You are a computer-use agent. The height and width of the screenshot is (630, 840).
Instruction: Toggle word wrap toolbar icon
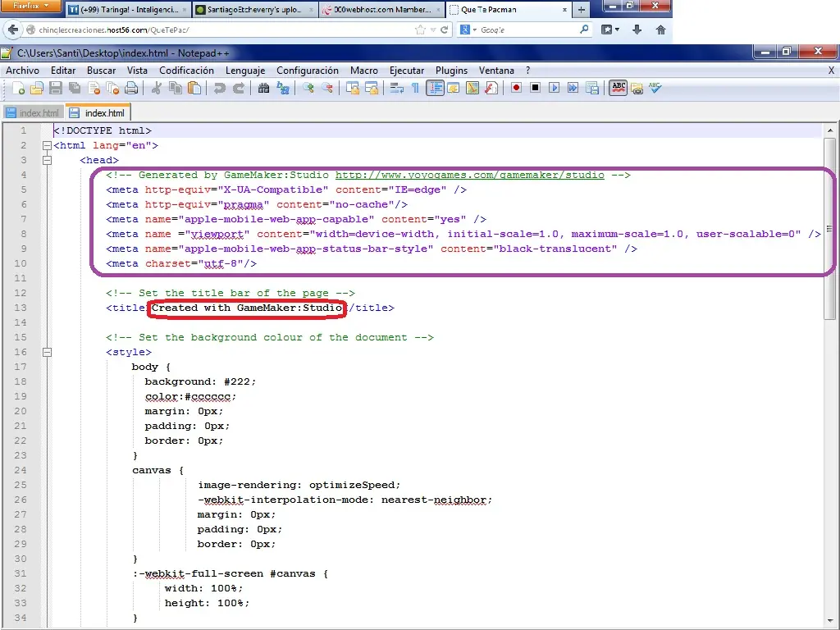pos(396,88)
